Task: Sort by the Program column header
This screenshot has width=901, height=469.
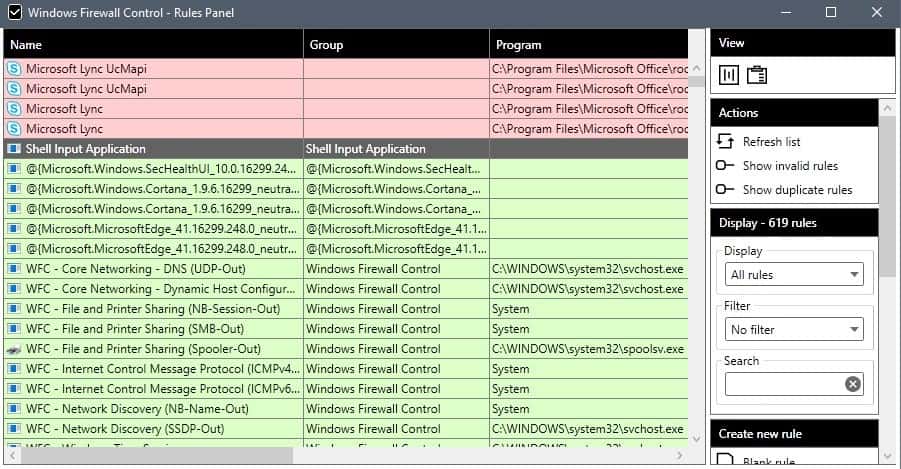Action: pyautogui.click(x=589, y=44)
